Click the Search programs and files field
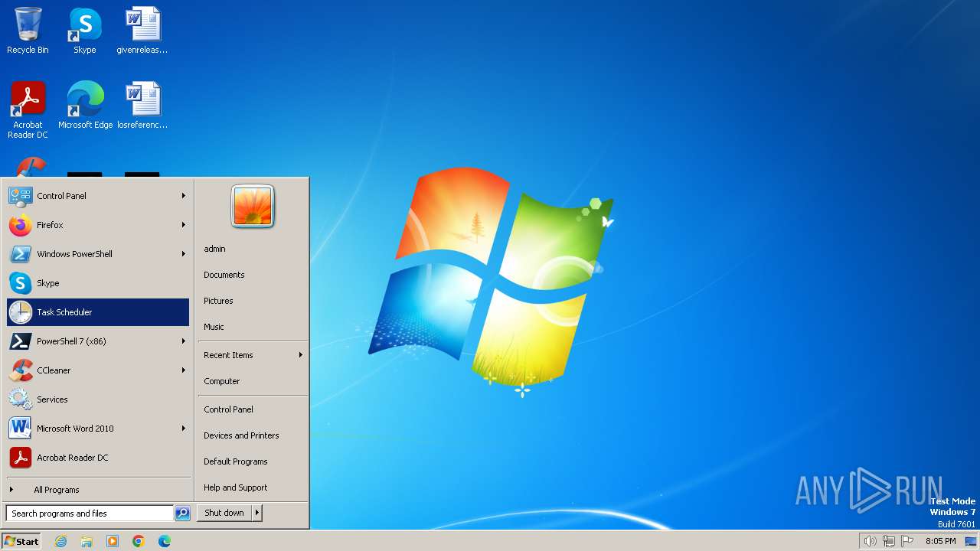Screen dimensions: 980x551 [x=90, y=514]
